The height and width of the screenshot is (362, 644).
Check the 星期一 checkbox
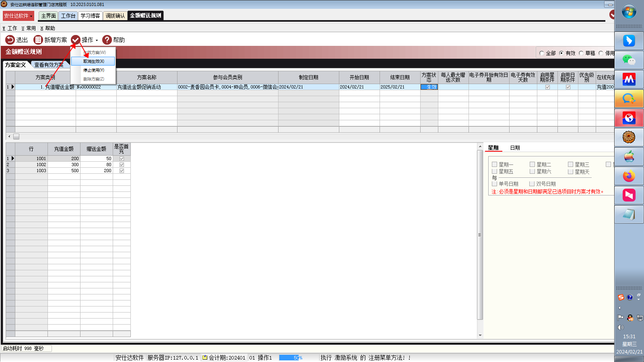pos(495,164)
